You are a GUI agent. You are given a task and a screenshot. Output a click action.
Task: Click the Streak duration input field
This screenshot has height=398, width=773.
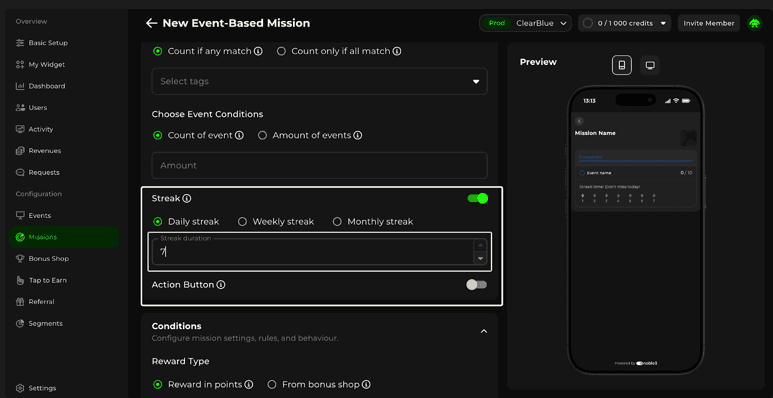coord(313,252)
